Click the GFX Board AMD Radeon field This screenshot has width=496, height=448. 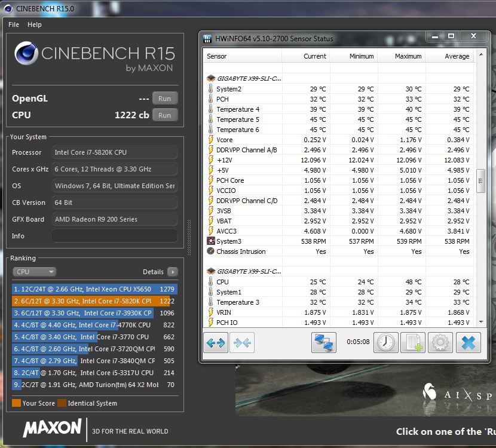[115, 219]
